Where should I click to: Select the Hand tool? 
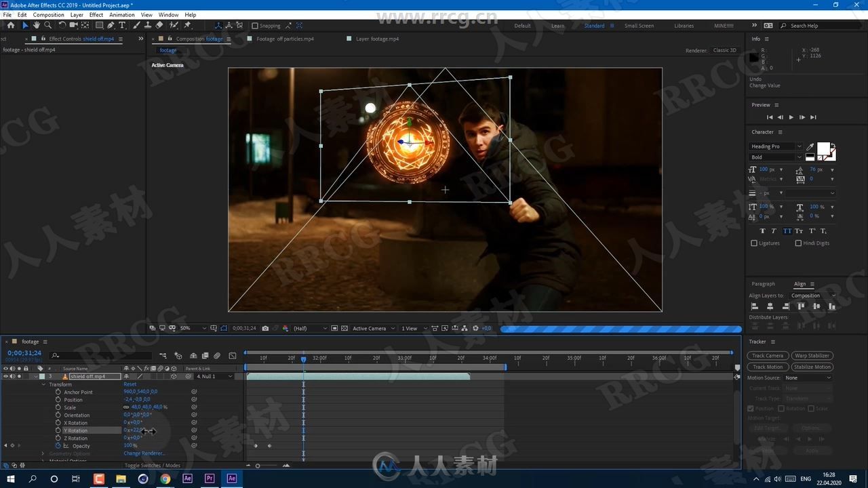(x=36, y=25)
